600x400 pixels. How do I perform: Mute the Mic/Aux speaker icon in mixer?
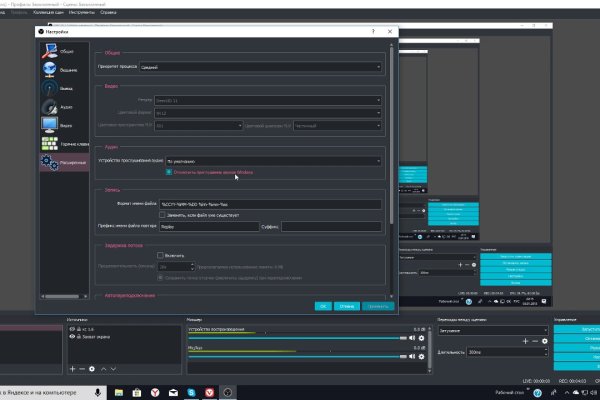(412, 356)
